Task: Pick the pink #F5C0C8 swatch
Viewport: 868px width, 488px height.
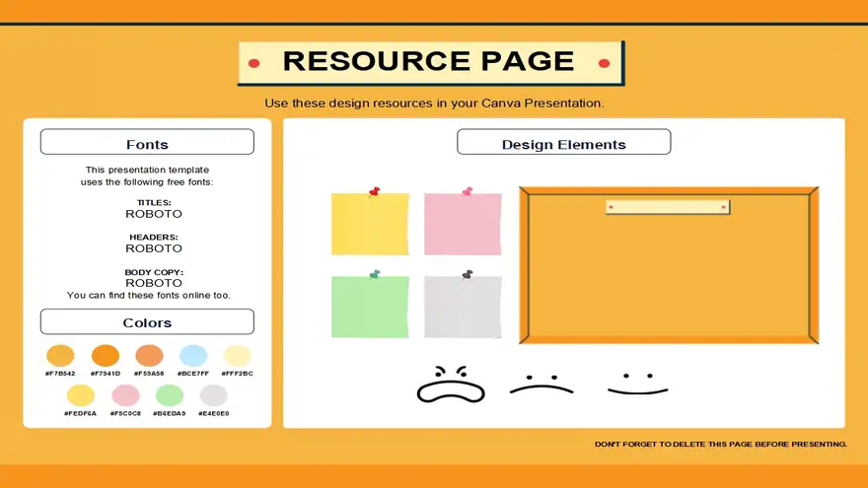Action: [x=125, y=395]
